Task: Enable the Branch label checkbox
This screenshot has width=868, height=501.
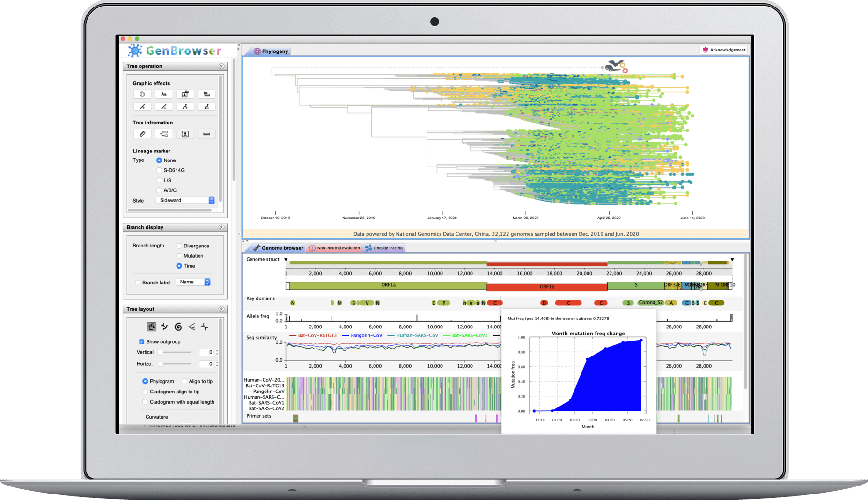Action: (x=138, y=283)
